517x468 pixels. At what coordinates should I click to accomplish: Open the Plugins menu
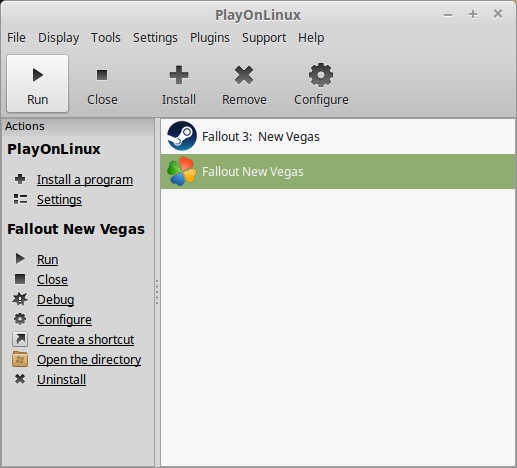tap(210, 38)
